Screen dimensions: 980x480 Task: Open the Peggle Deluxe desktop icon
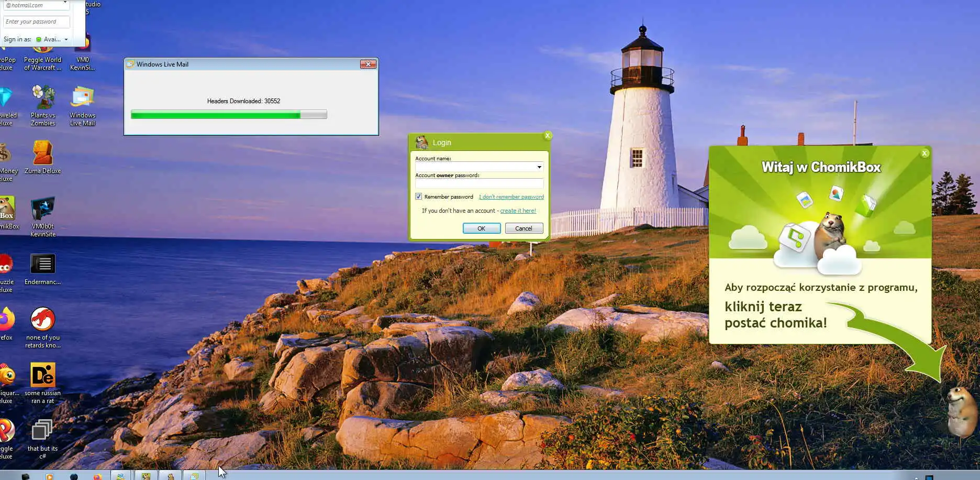tap(7, 439)
